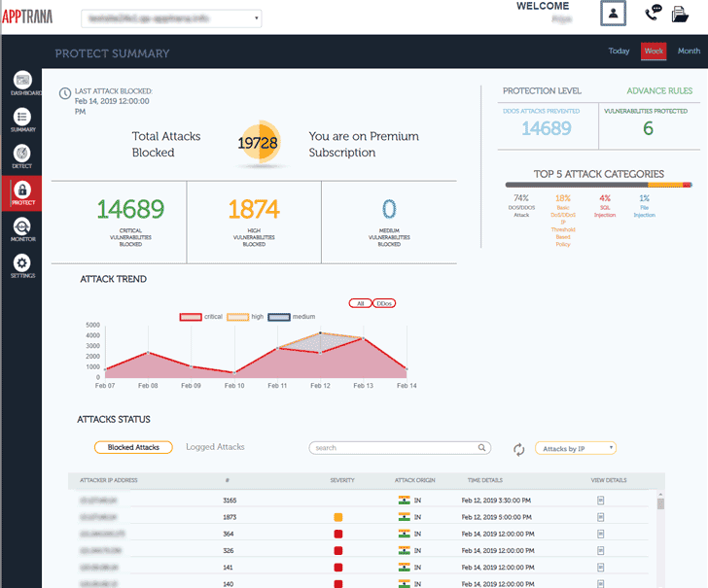Toggle the critical series in chart legend
Screen dimensions: 708x588
pos(201,317)
